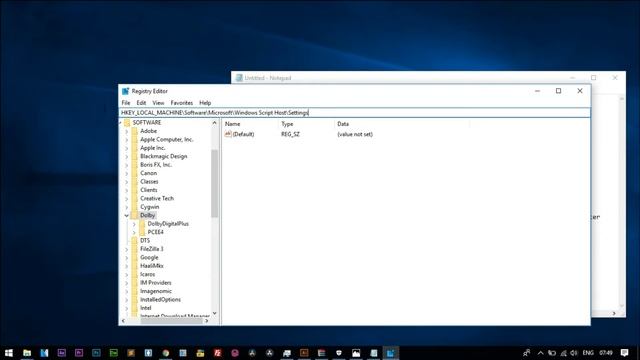640x360 pixels.
Task: Launch Photoshop from the taskbar
Action: 96,353
